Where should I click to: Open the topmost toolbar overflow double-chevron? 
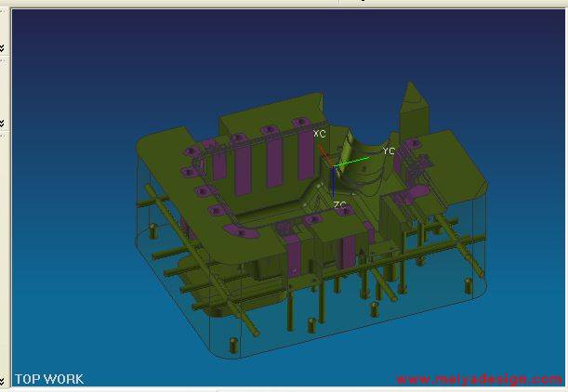click(2, 47)
